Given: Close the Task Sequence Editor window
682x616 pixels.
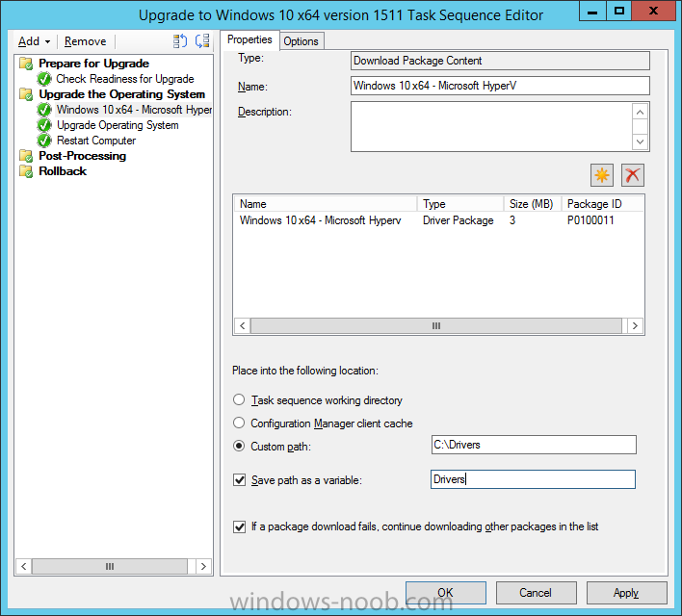Looking at the screenshot, I should [x=653, y=11].
